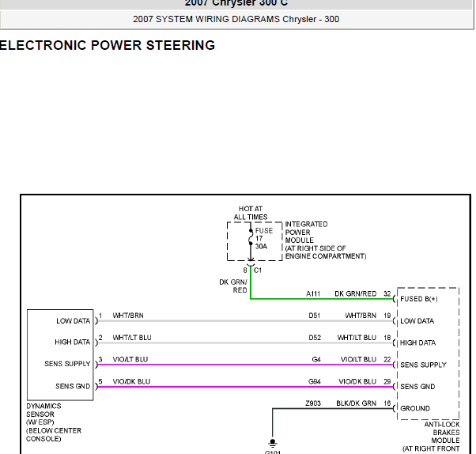Click the VIO/DK BLU label near pin 5

(131, 382)
